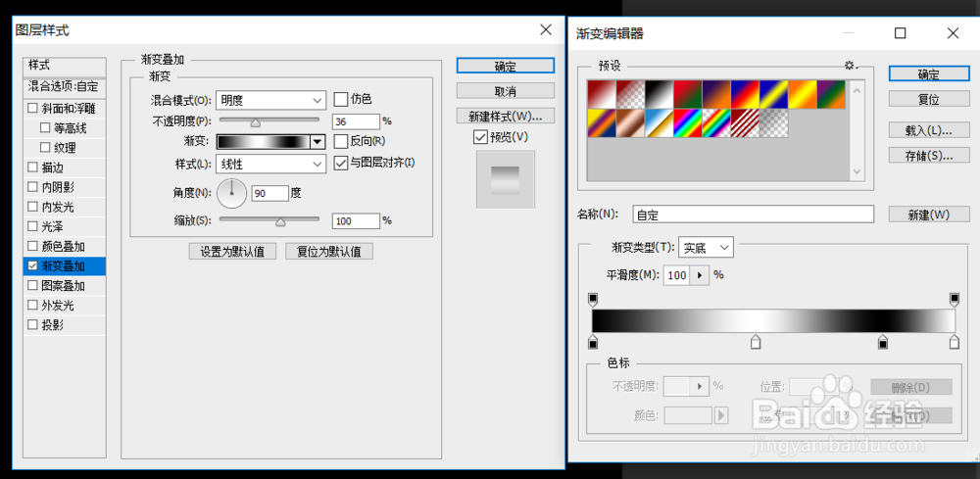Select the red-to-transparent gradient preset
Screen dimensions: 980x479
pos(630,94)
